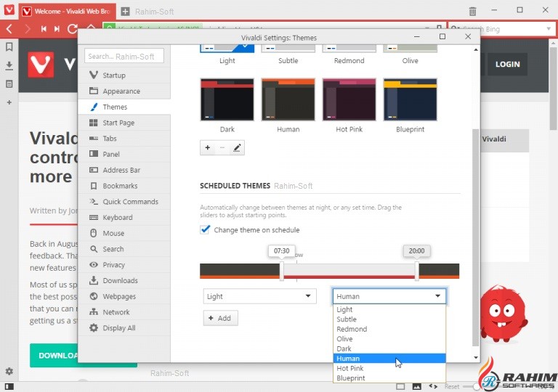558x392 pixels.
Task: Choose Hot Pink from the dropdown list
Action: pyautogui.click(x=389, y=368)
